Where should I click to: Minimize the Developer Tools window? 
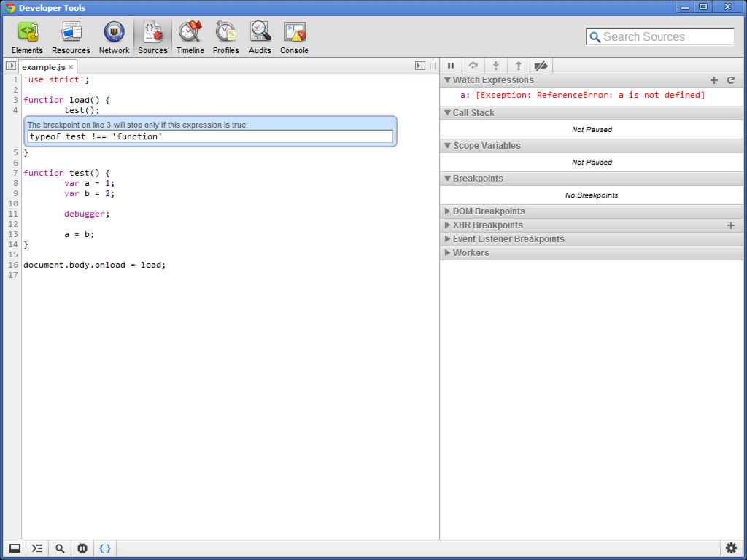684,7
